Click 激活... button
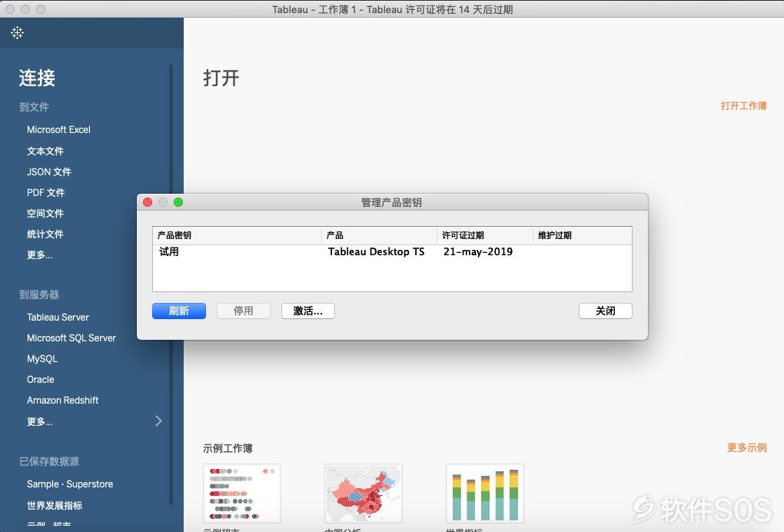784x532 pixels. (x=308, y=311)
